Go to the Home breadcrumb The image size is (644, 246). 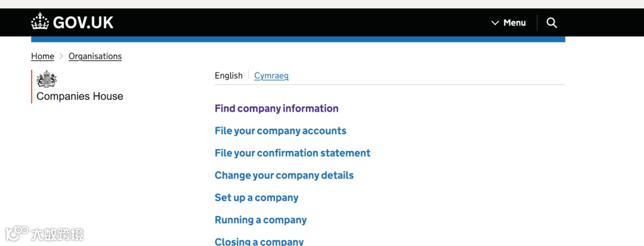point(42,56)
